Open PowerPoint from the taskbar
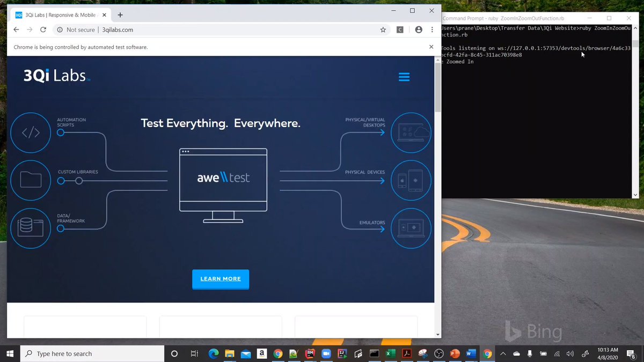The height and width of the screenshot is (362, 644). pyautogui.click(x=455, y=353)
